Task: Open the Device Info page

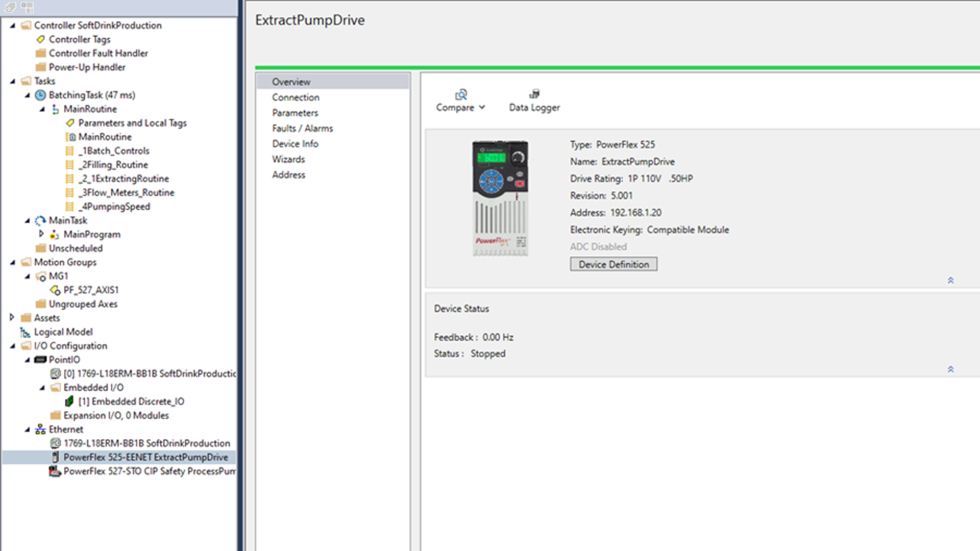Action: coord(295,144)
